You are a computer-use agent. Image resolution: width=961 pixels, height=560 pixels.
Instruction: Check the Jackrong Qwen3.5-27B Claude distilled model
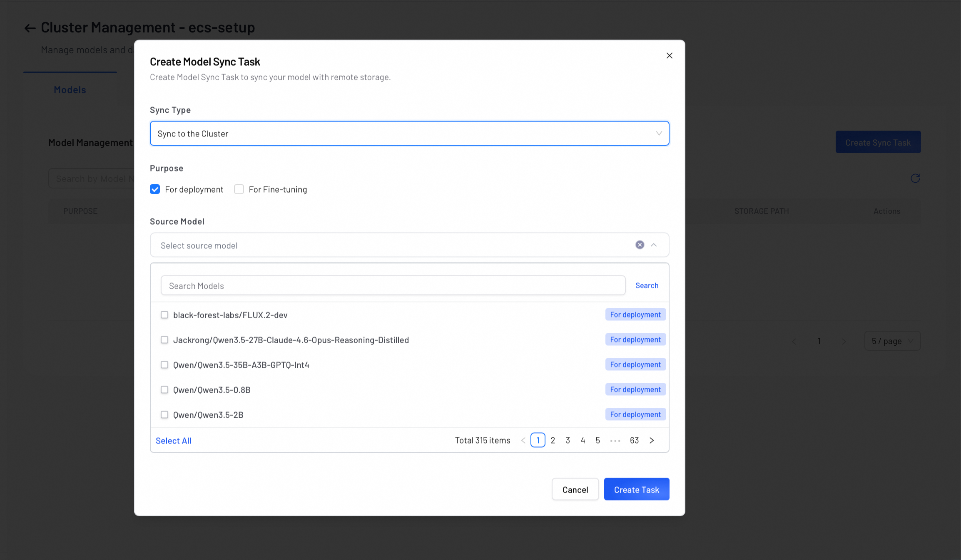pos(164,340)
